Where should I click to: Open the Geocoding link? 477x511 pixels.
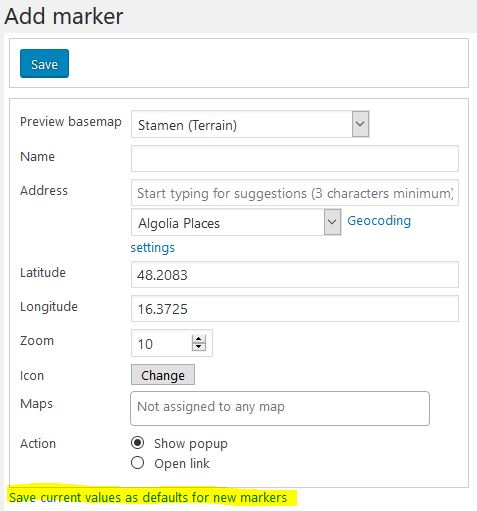tap(379, 221)
